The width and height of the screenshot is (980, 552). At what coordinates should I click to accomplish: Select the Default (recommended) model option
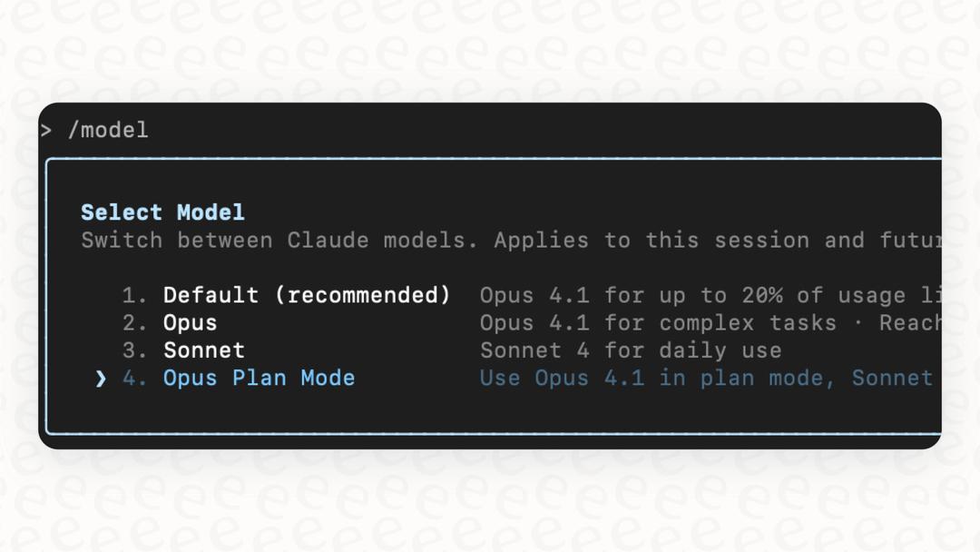306,294
